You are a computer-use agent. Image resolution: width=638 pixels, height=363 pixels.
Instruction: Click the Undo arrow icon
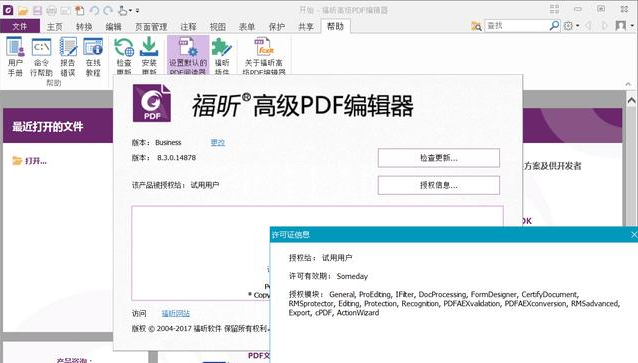coord(94,10)
